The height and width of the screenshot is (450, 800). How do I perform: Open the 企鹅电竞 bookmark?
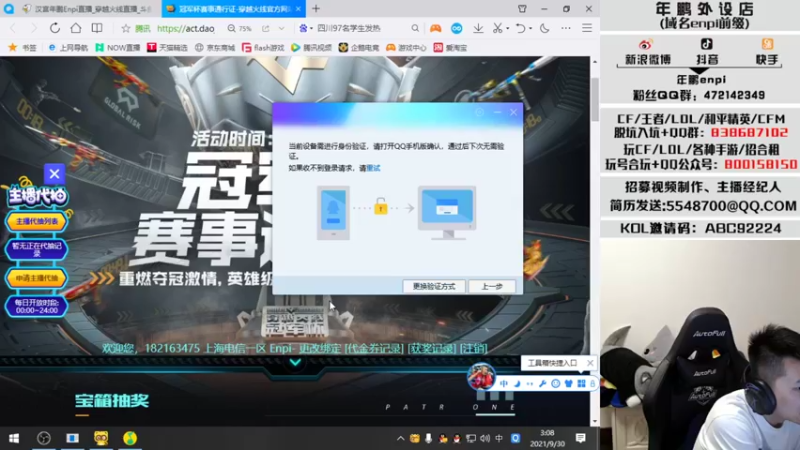coord(359,47)
